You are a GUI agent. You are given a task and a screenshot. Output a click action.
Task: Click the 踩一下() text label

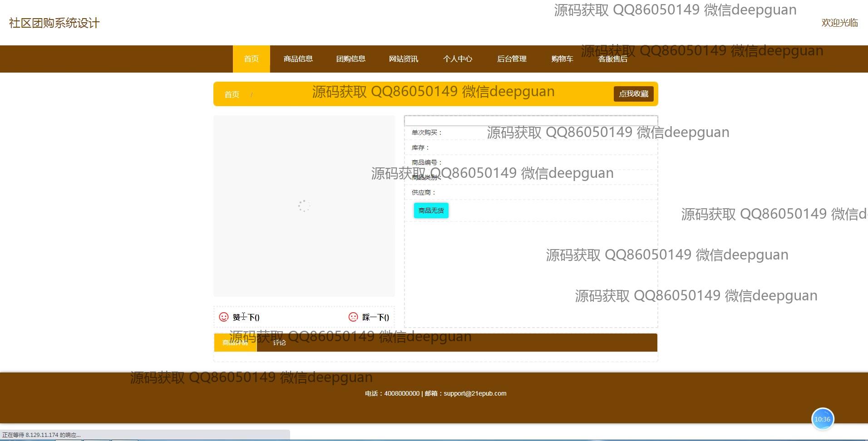[375, 317]
